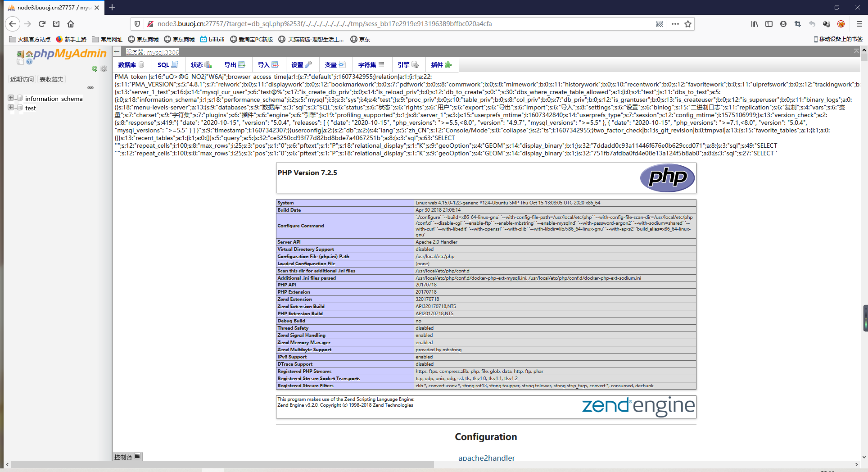Screen dimensions: 868x472
Task: Click the horizontal page scrollbar
Action: coord(222,464)
